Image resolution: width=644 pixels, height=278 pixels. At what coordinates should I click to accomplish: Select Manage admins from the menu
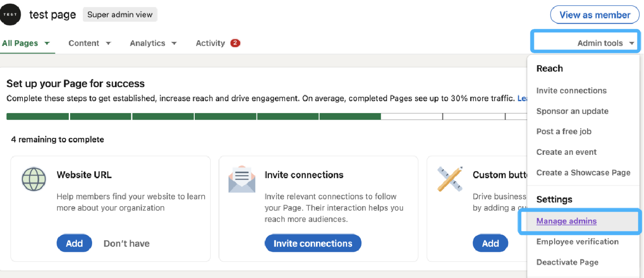click(x=566, y=221)
